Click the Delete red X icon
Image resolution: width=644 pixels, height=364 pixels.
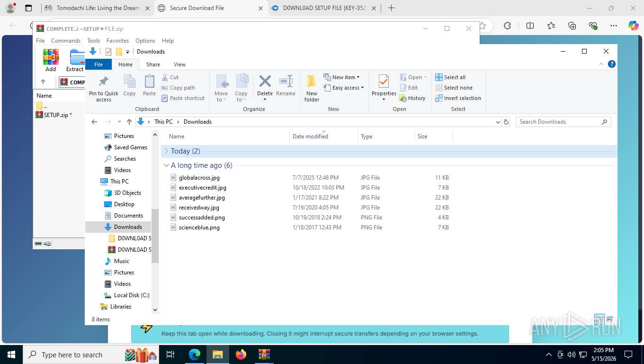(265, 81)
